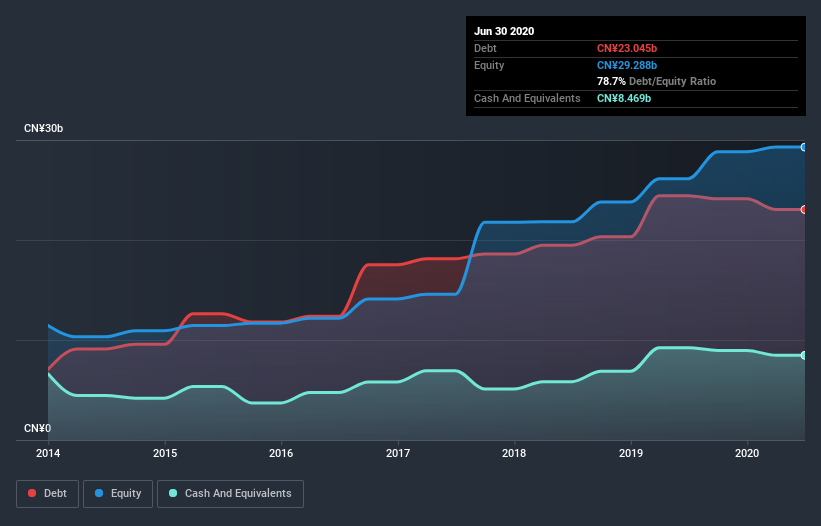This screenshot has height=526, width=821.
Task: Toggle the Cash And Equivalents legend button
Action: click(230, 494)
